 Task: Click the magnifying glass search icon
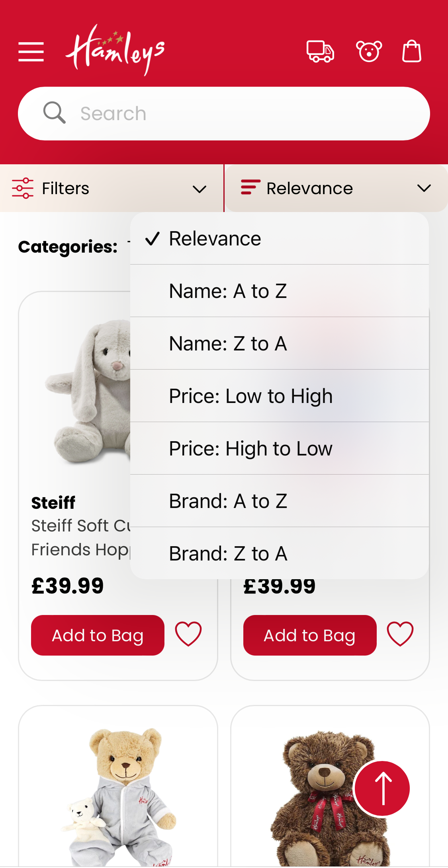[x=55, y=113]
